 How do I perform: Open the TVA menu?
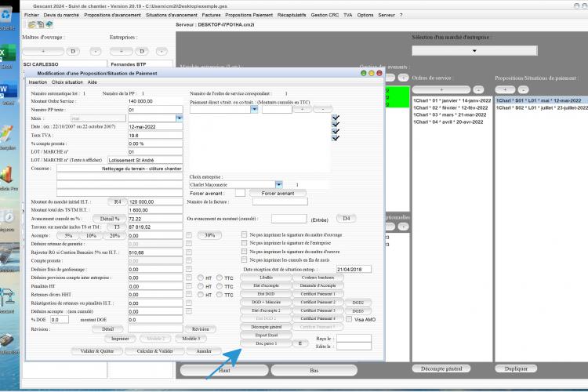[x=348, y=15]
